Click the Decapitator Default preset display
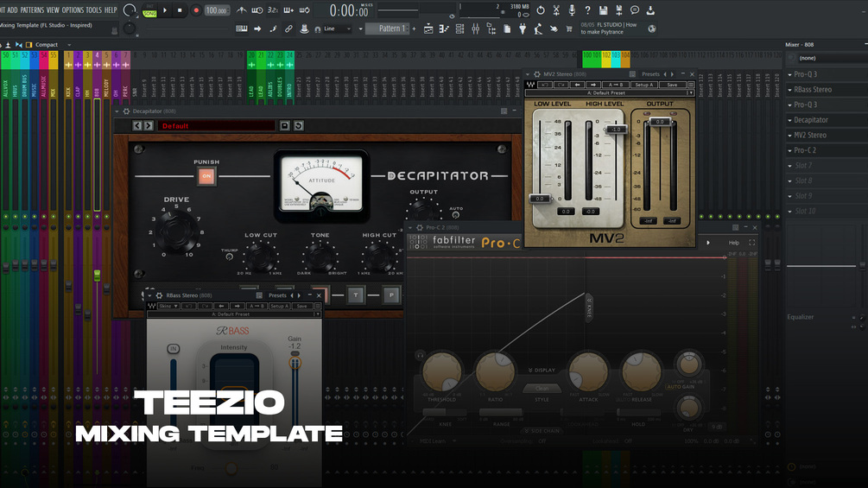 point(216,125)
